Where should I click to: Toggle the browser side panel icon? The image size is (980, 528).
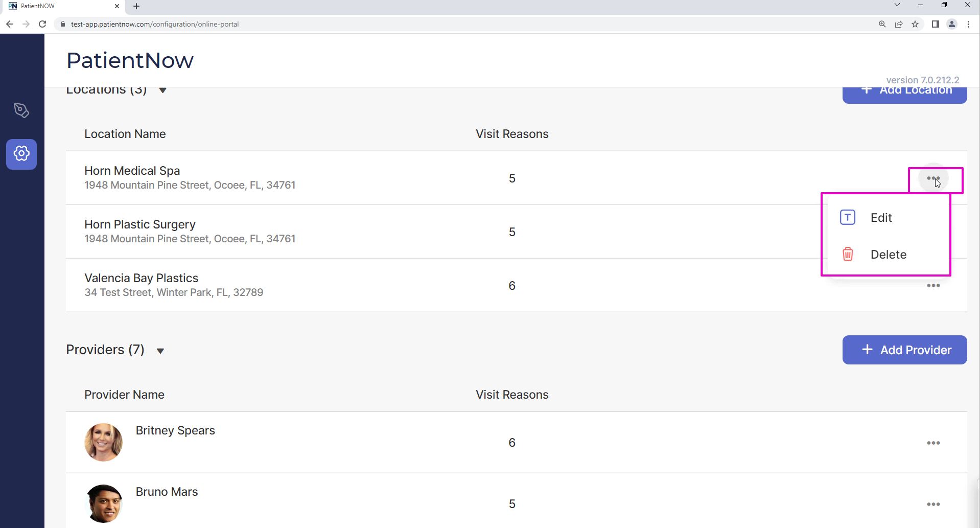pyautogui.click(x=936, y=24)
